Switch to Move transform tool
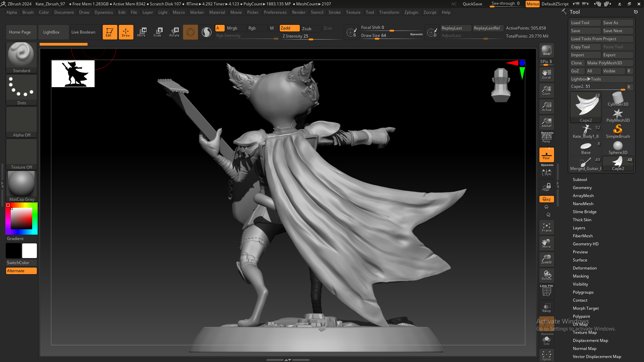 pos(142,32)
